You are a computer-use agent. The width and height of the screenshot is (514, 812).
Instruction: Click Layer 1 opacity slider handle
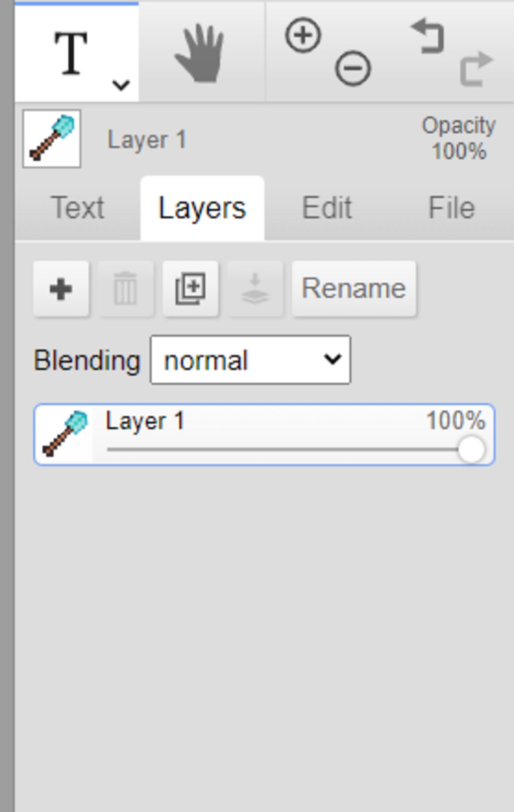(471, 449)
